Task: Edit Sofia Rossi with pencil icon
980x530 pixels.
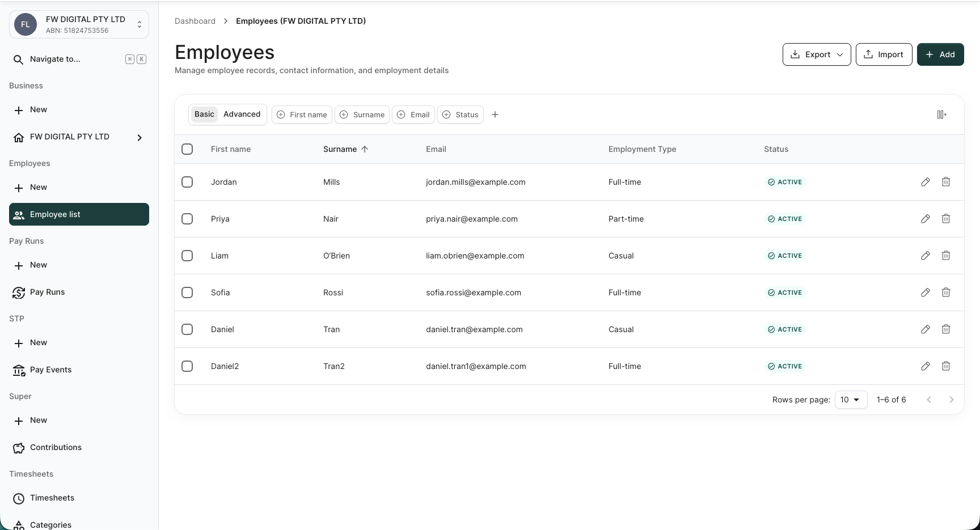Action: point(926,292)
